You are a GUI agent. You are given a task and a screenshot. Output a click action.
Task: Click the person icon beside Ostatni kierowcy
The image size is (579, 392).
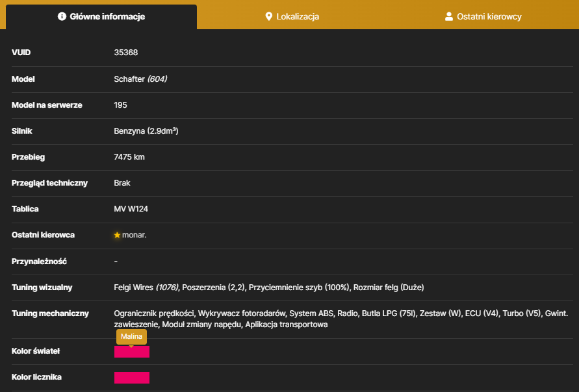coord(448,16)
